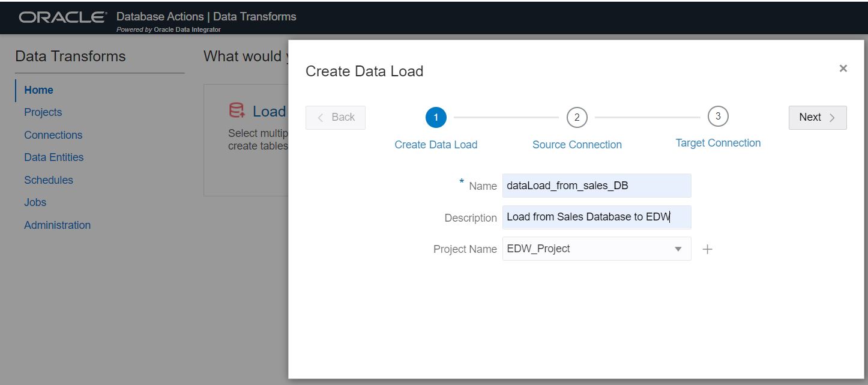
Task: Click the step 1 circle in the wizard
Action: pyautogui.click(x=436, y=117)
